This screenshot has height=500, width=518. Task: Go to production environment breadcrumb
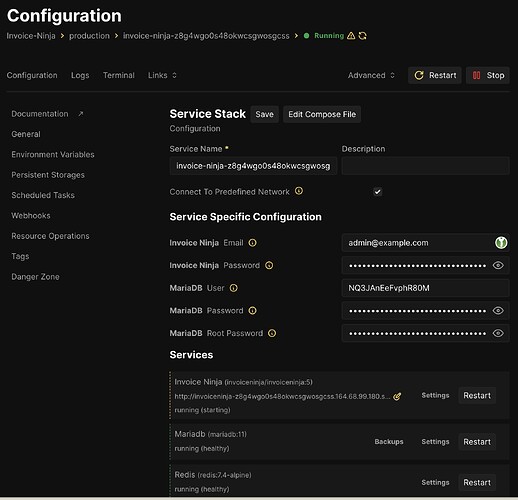point(89,36)
